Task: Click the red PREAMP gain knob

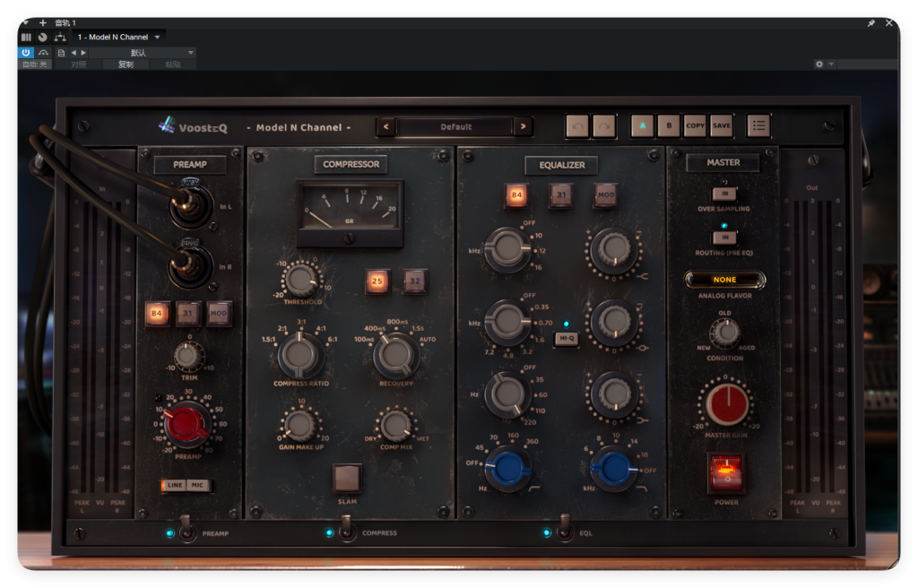Action: point(186,423)
